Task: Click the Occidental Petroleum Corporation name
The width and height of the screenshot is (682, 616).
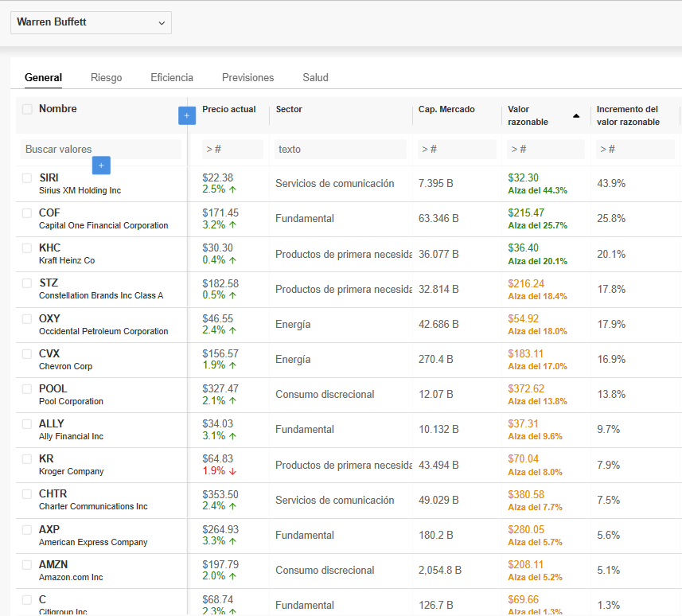Action: pyautogui.click(x=103, y=332)
